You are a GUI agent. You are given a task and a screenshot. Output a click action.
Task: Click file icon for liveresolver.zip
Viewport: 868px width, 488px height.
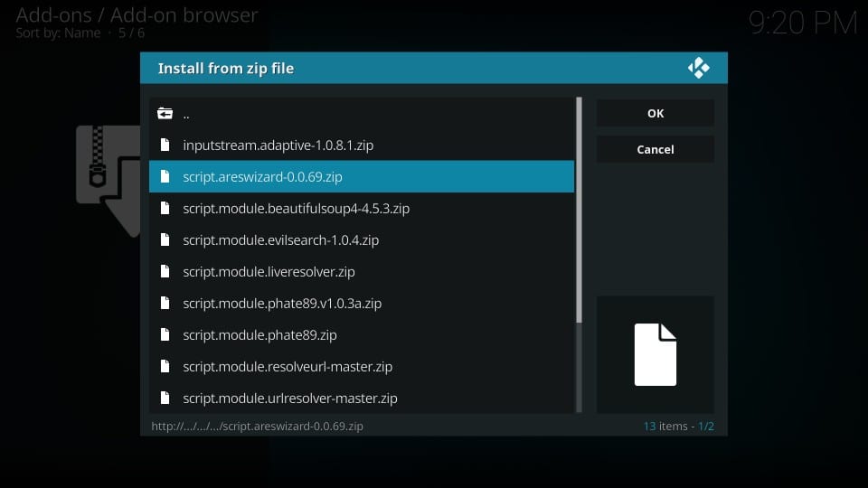click(x=165, y=271)
